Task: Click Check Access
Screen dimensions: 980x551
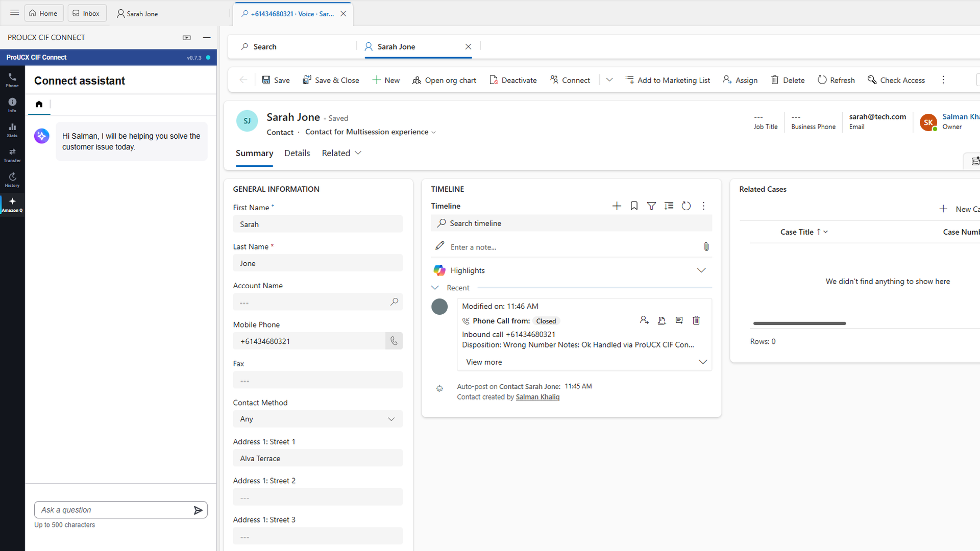Action: (x=896, y=80)
